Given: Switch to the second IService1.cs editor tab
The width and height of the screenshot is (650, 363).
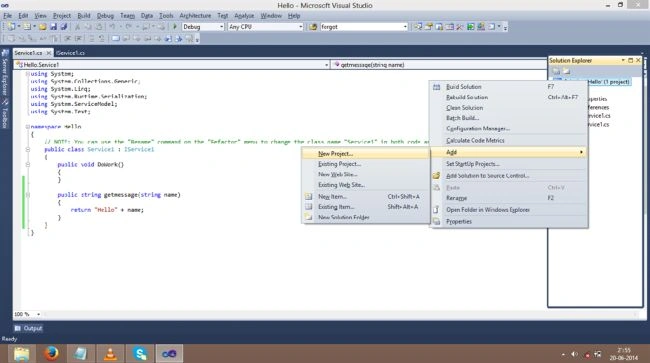Looking at the screenshot, I should coord(70,53).
